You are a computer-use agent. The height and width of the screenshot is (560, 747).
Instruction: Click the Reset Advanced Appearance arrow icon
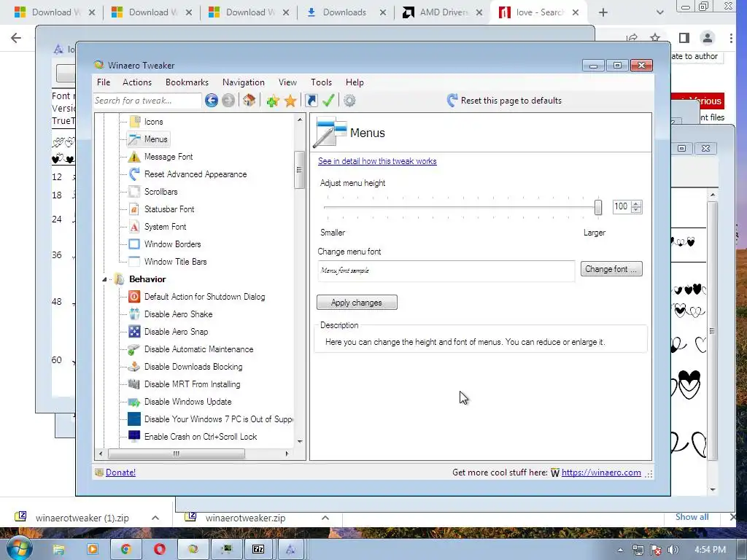click(134, 174)
